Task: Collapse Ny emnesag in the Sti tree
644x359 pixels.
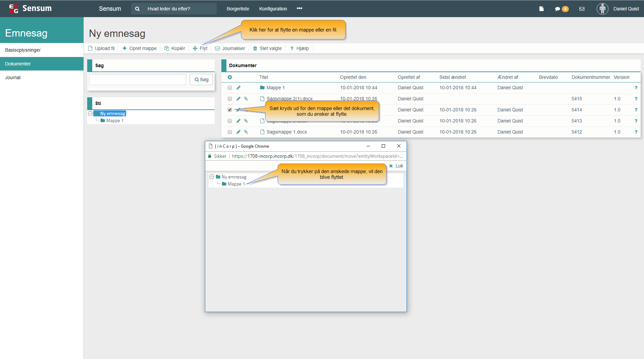Action: (x=90, y=113)
